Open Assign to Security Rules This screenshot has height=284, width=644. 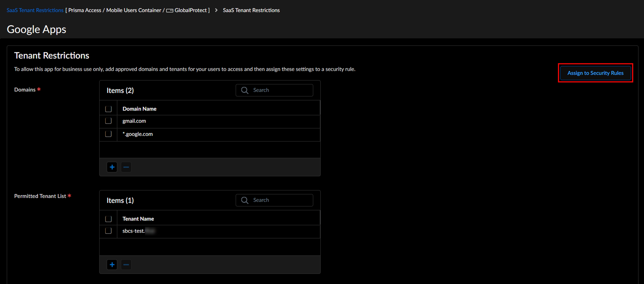(595, 73)
